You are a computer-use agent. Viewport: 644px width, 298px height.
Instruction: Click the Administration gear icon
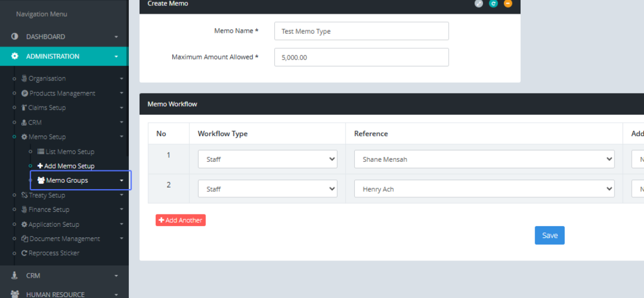tap(14, 56)
